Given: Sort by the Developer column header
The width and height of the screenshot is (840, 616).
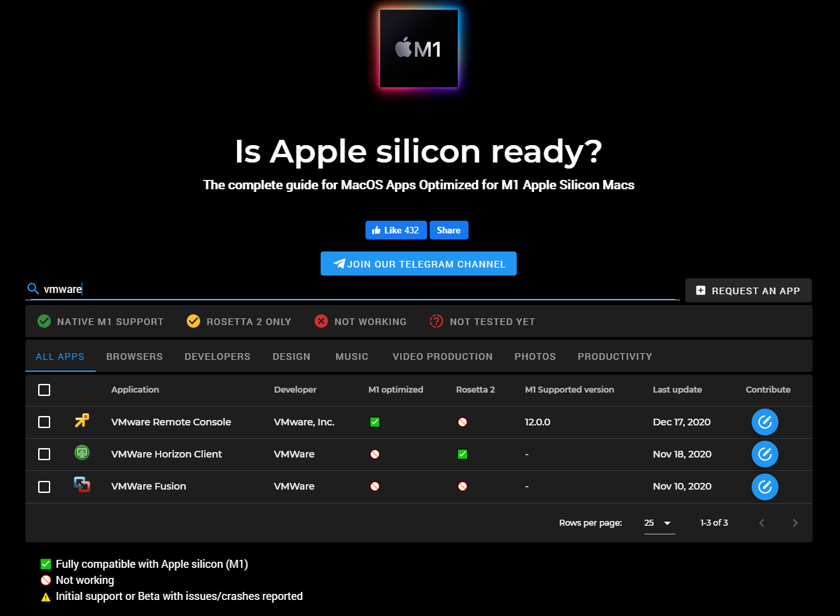Looking at the screenshot, I should click(x=295, y=389).
